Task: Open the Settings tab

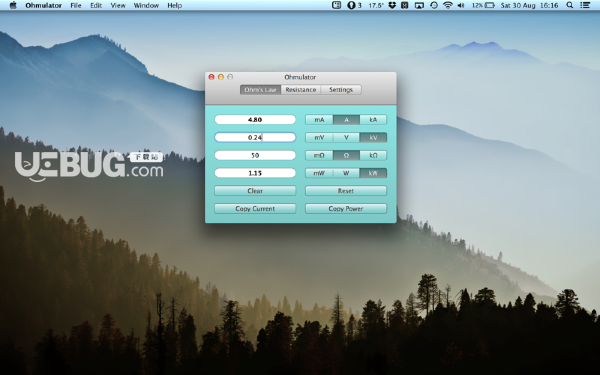Action: 341,90
